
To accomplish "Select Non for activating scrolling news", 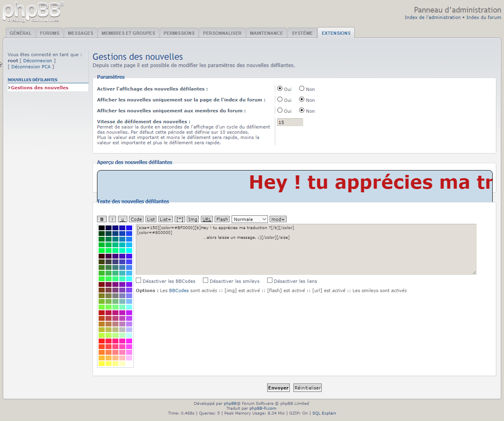I will coord(302,88).
